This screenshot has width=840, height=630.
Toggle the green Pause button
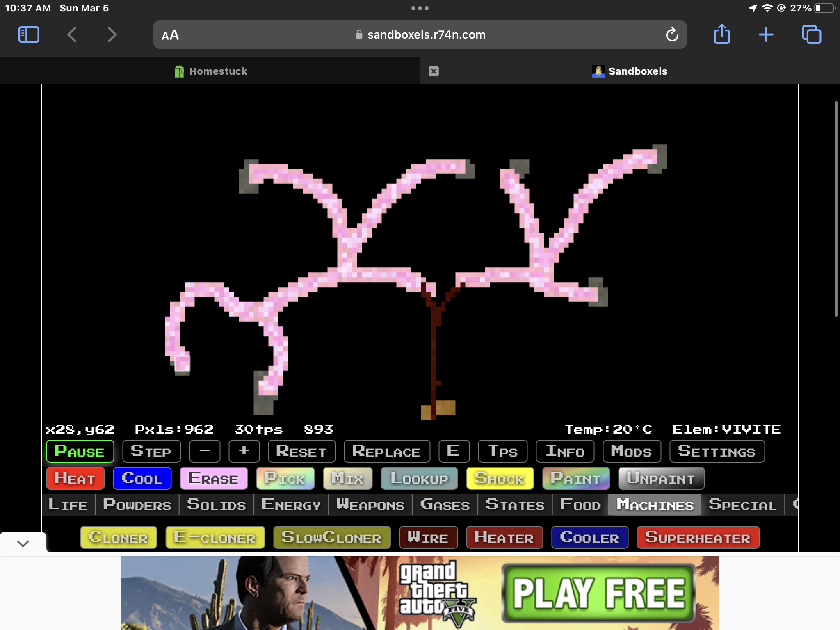click(x=80, y=451)
